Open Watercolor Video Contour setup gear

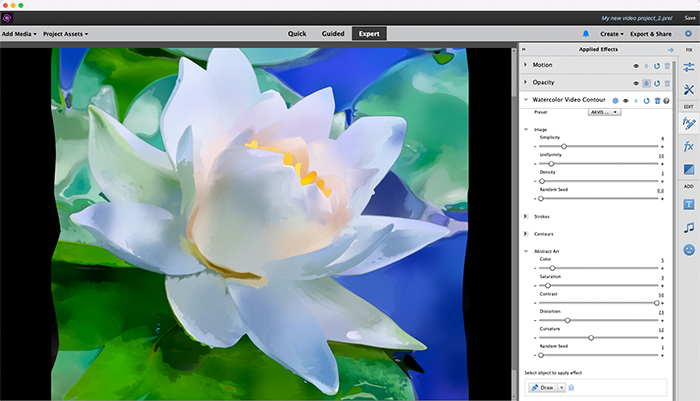[x=615, y=100]
